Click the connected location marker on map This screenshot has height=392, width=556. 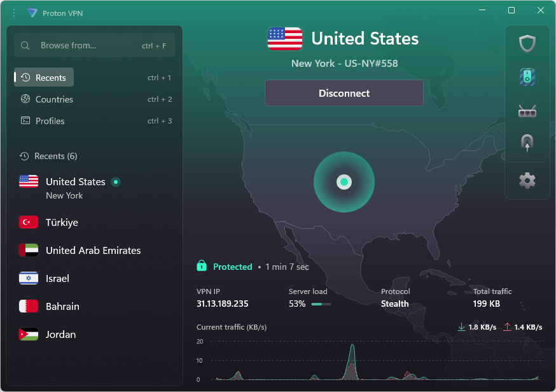344,182
